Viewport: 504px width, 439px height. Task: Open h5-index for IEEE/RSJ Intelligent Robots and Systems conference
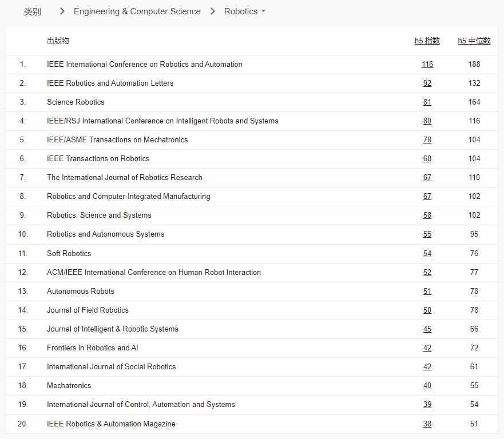click(x=427, y=121)
